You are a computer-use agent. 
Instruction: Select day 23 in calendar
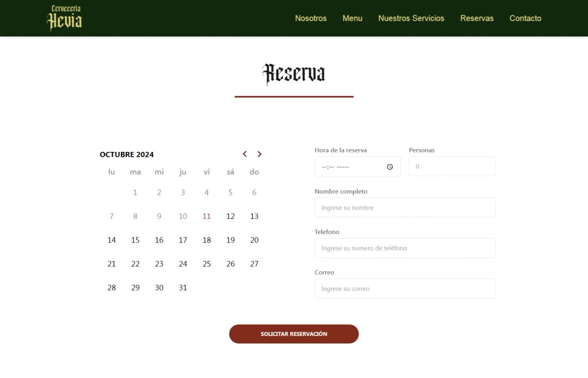pyautogui.click(x=160, y=264)
